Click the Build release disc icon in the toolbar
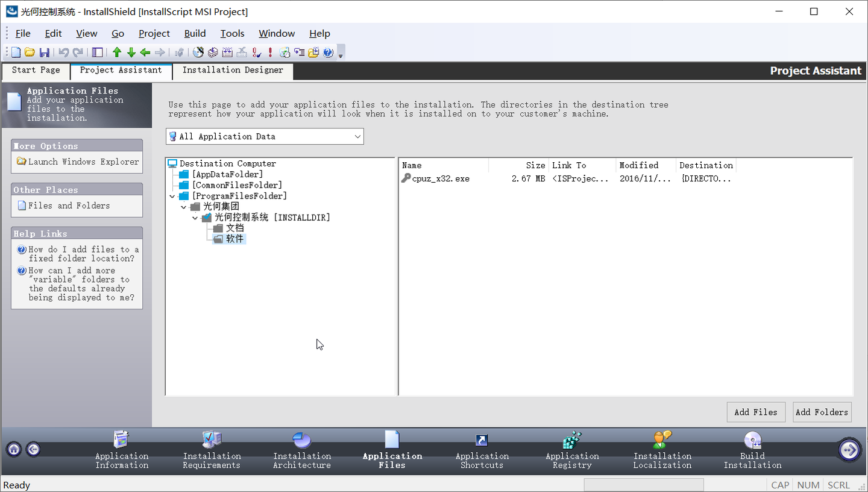 tap(198, 52)
